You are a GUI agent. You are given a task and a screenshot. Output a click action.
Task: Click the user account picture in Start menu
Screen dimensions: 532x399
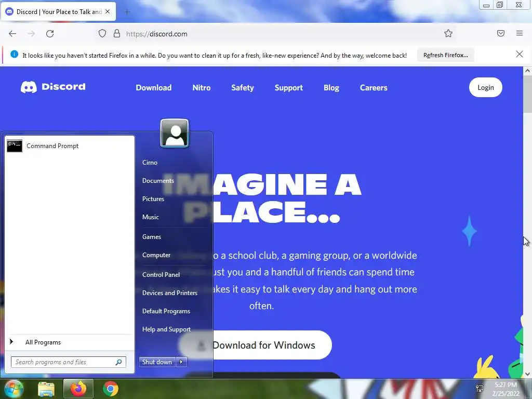point(175,133)
